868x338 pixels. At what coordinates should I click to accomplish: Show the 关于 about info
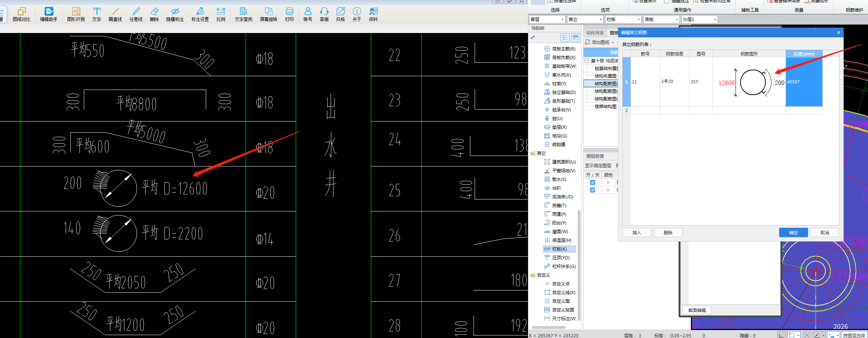tap(357, 15)
